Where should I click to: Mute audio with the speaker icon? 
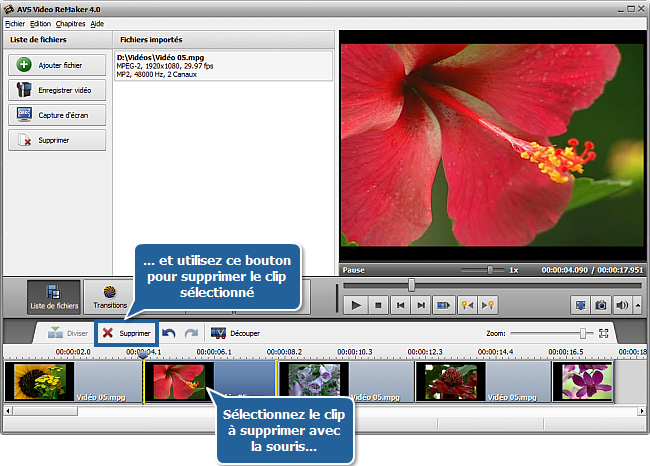[622, 305]
